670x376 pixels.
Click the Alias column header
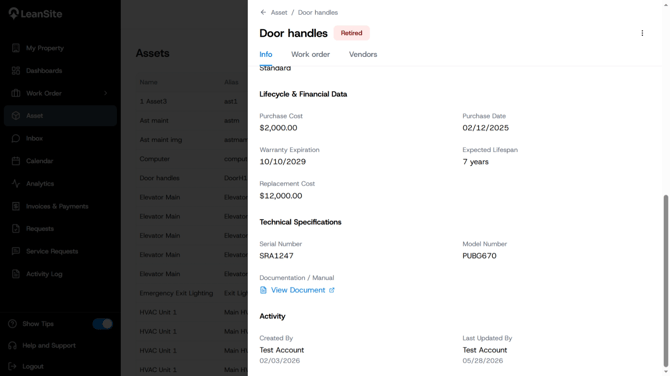coord(231,82)
